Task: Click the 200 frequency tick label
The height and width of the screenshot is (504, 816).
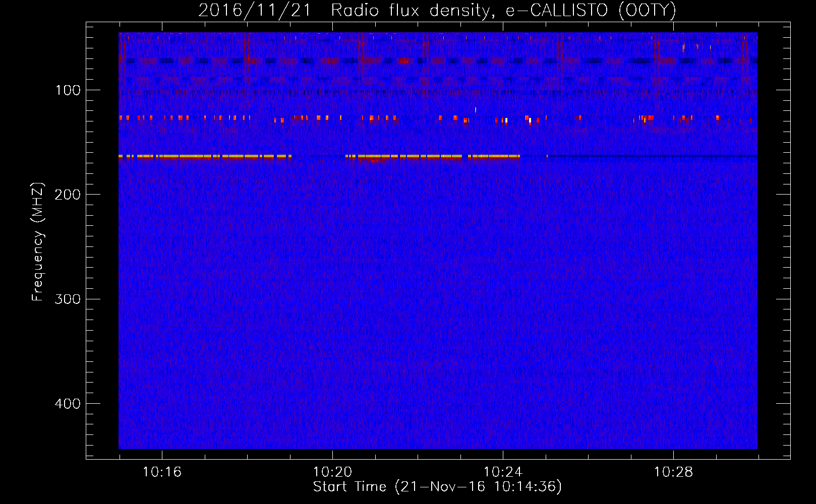Action: point(68,195)
